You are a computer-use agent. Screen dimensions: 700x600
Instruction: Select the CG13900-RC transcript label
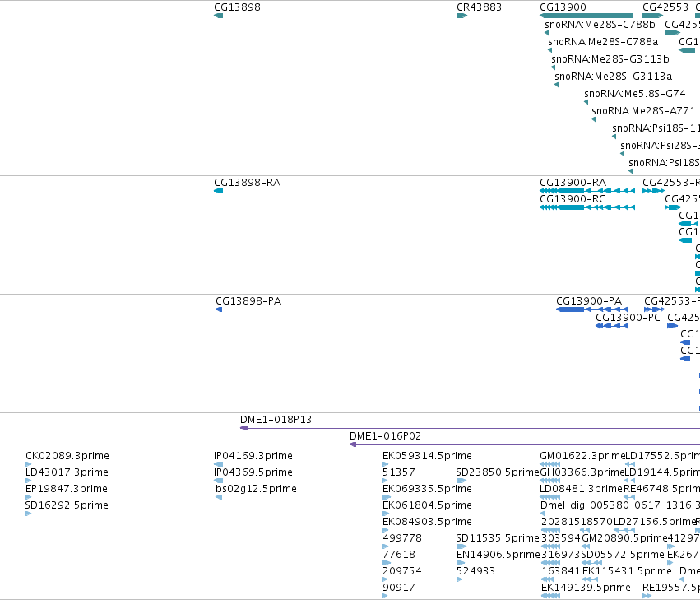[573, 199]
